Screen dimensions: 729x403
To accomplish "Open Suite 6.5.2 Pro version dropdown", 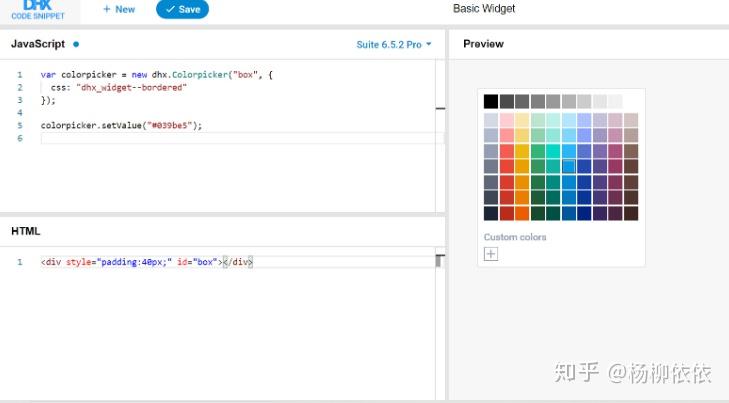I will pos(394,45).
